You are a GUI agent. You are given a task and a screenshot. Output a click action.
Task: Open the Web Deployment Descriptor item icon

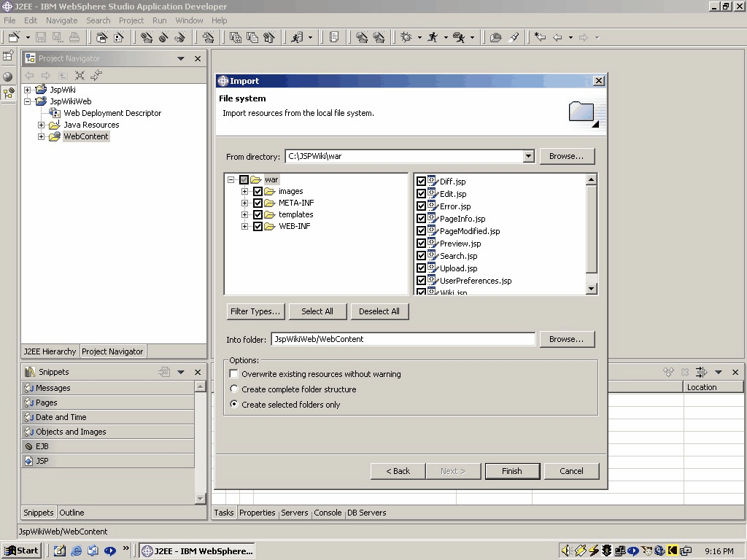coord(55,113)
